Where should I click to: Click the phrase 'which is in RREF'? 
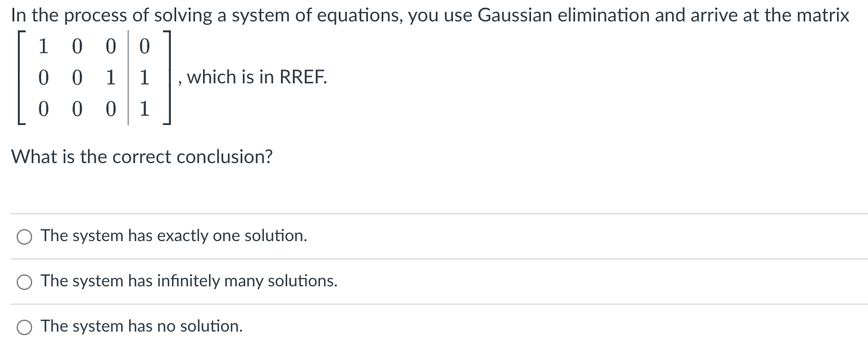coord(254,77)
